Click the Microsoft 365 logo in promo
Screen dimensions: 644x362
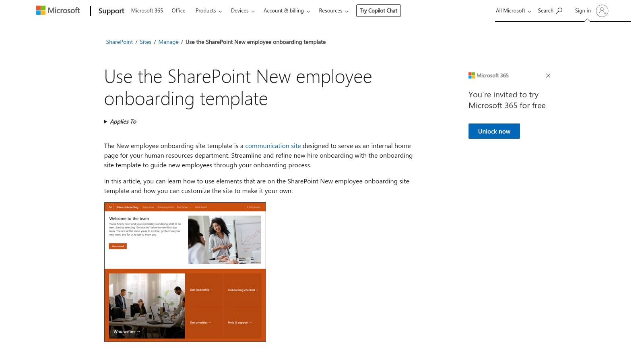point(489,76)
